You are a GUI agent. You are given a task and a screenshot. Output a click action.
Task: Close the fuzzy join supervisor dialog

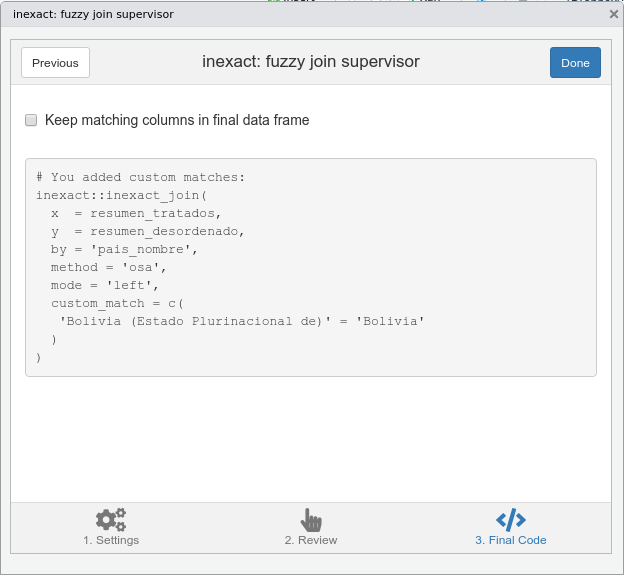point(613,14)
